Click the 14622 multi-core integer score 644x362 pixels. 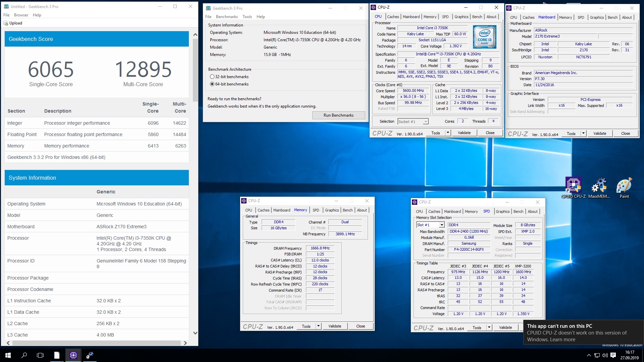click(x=179, y=123)
